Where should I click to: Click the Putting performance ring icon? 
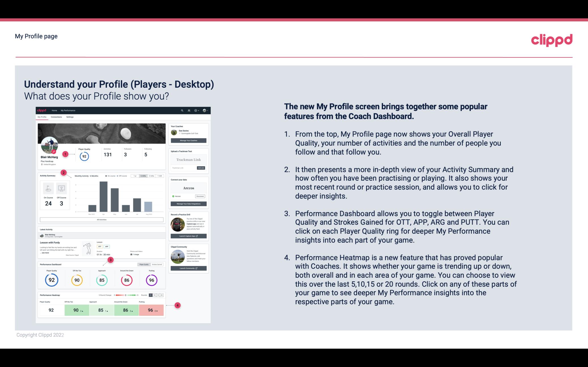tap(151, 280)
